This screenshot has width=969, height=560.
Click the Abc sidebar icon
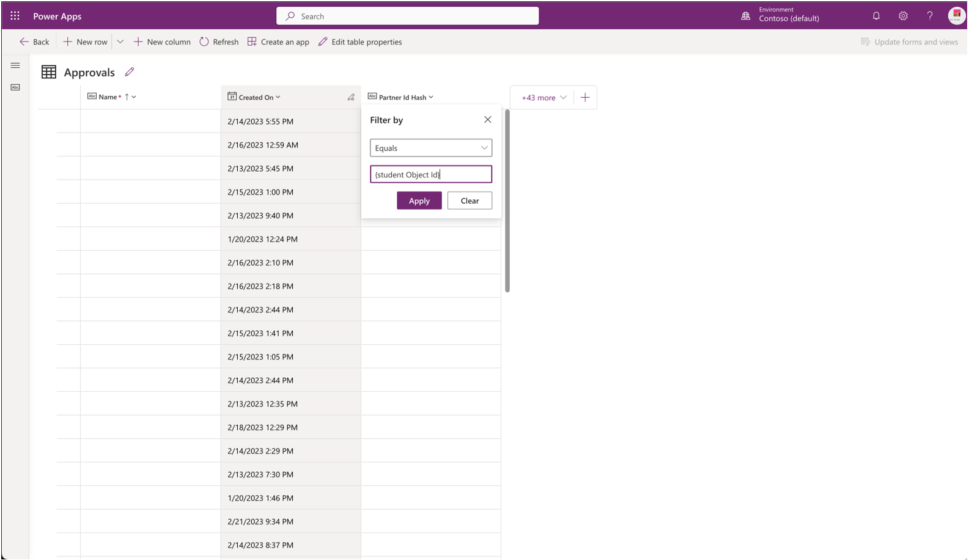point(15,87)
